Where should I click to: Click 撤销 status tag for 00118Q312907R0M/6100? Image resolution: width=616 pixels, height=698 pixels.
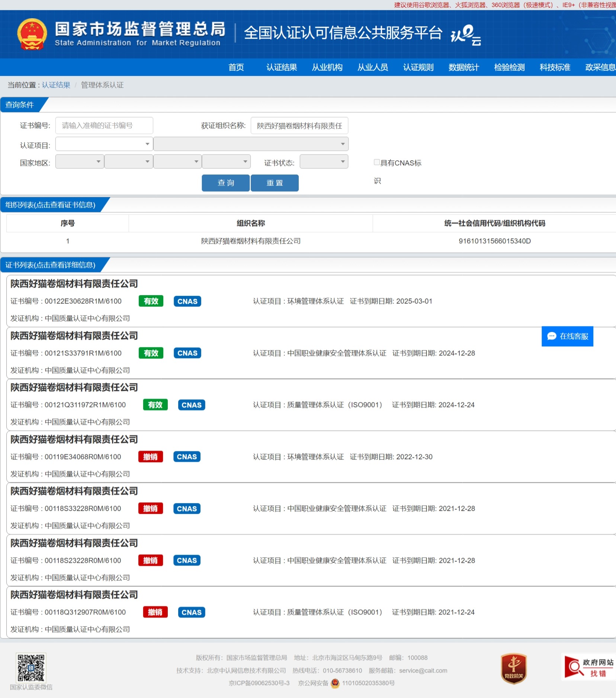click(155, 612)
